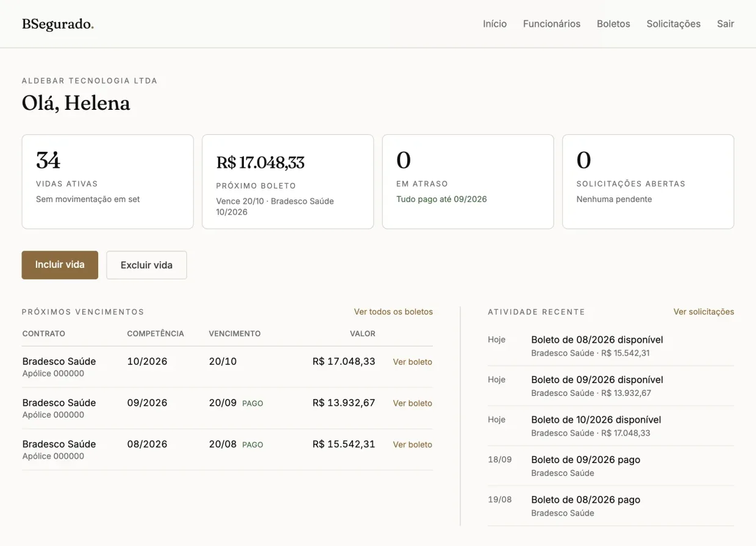Open Ver boleto for competência 08/2026

point(412,445)
